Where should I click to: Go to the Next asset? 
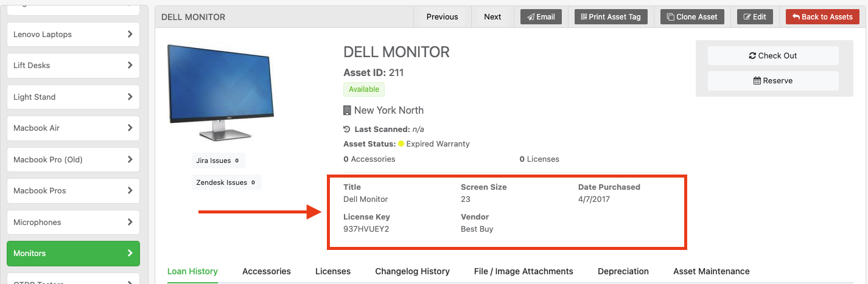coord(492,17)
